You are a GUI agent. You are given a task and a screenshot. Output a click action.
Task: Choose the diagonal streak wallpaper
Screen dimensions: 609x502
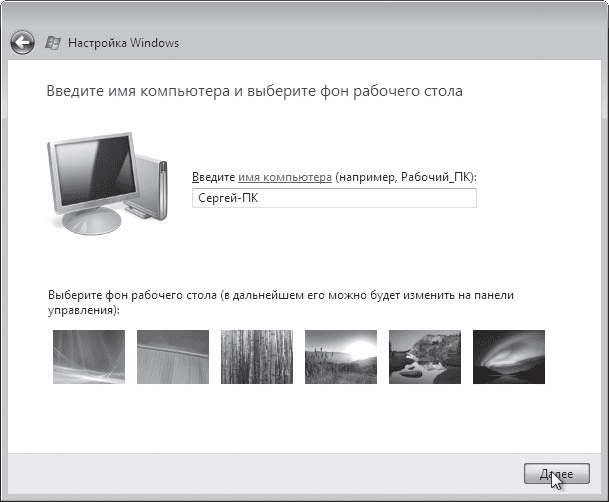tap(173, 357)
